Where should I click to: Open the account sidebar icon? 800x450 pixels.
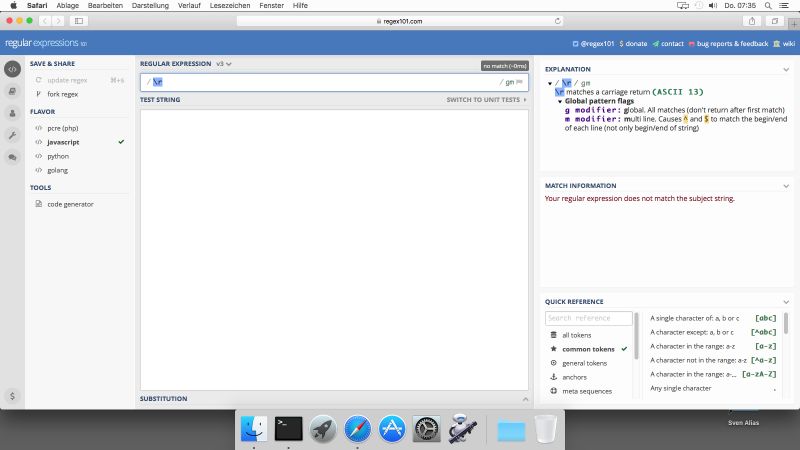click(x=12, y=113)
